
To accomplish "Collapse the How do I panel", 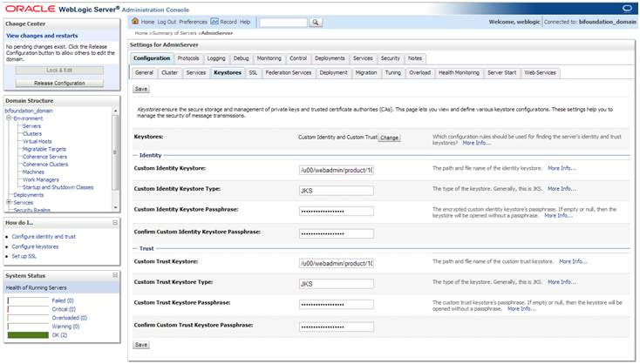I will tap(115, 223).
